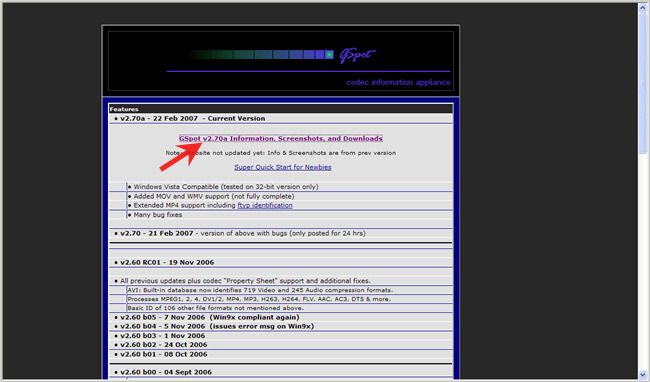
Task: Click 'v2.60 b01 - 08 Oct 2006' entry
Action: [x=164, y=354]
